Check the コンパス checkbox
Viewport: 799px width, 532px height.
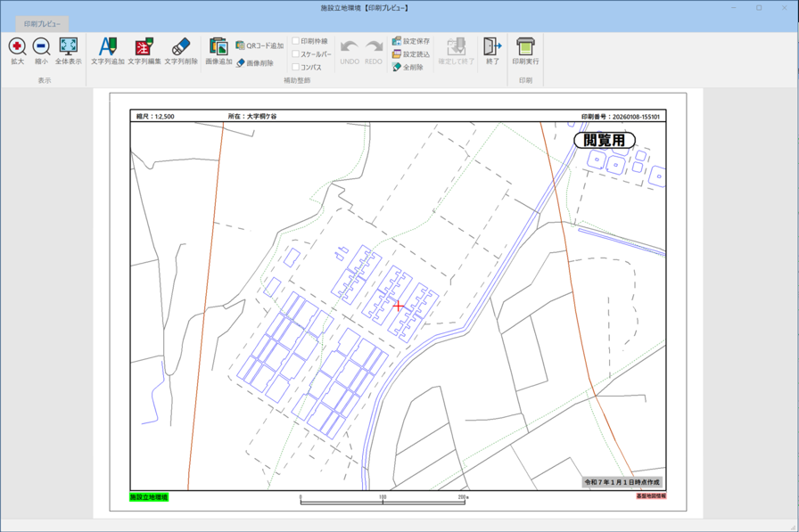tap(296, 67)
